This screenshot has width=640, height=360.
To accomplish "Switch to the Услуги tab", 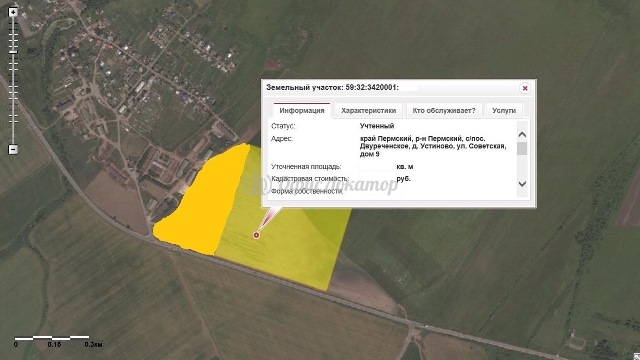I will point(504,111).
